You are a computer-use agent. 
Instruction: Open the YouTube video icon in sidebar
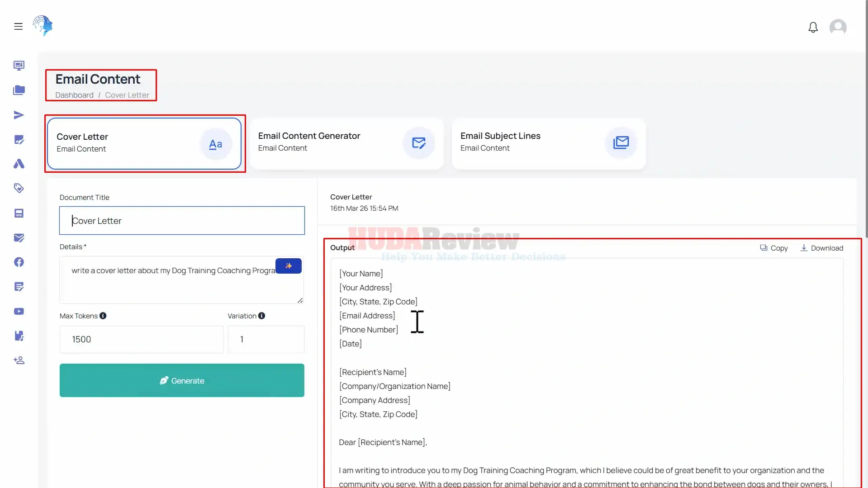(19, 311)
